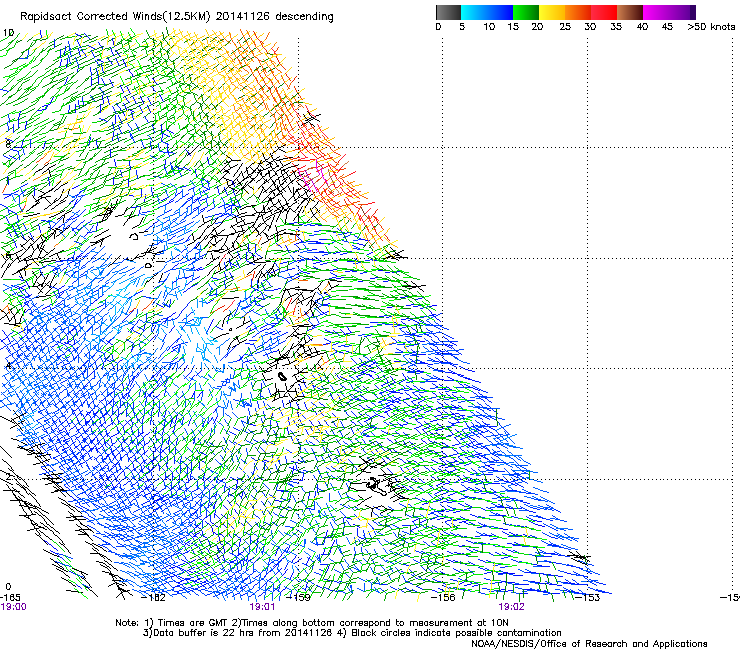Image resolution: width=740 pixels, height=650 pixels.
Task: Click the purple 19:01 time label
Action: [x=262, y=607]
